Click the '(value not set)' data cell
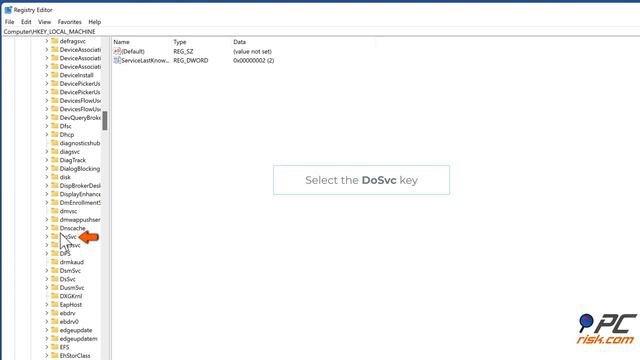The width and height of the screenshot is (640, 360). pos(252,51)
